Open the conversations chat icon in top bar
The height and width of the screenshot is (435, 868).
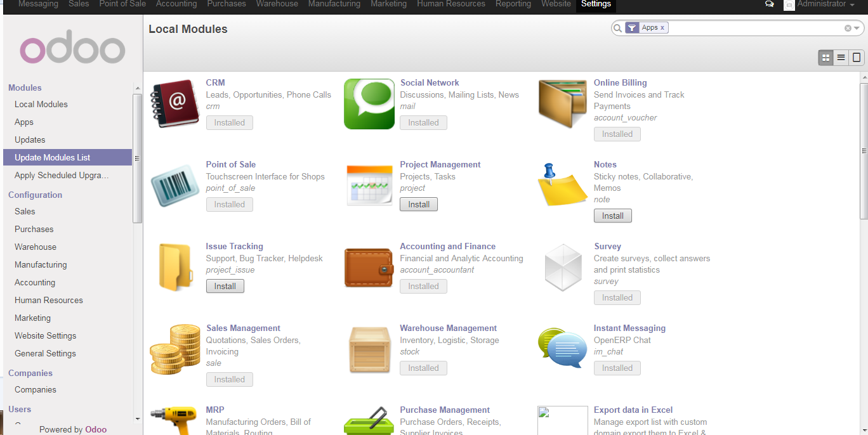click(770, 4)
